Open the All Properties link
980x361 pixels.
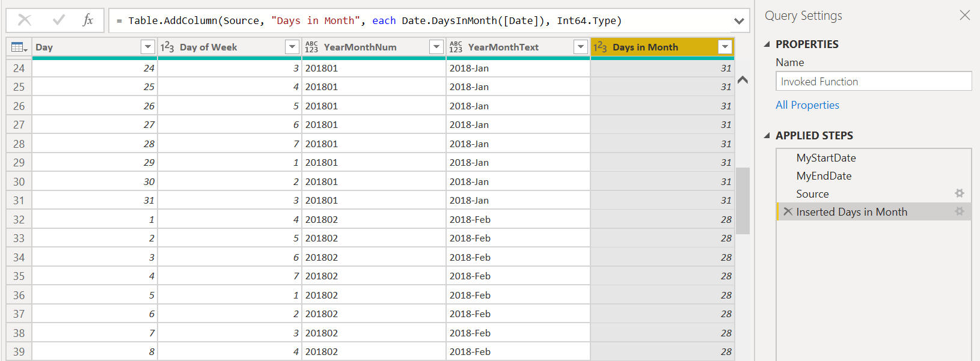pos(807,105)
